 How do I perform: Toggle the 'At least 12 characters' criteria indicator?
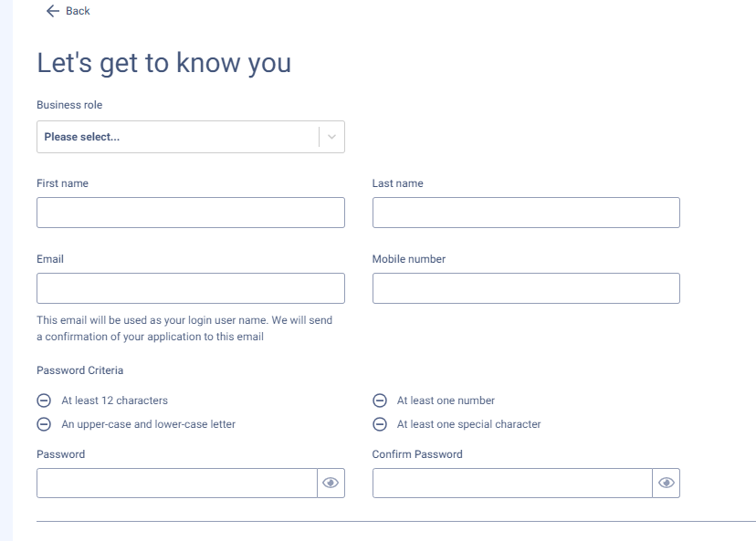click(45, 400)
